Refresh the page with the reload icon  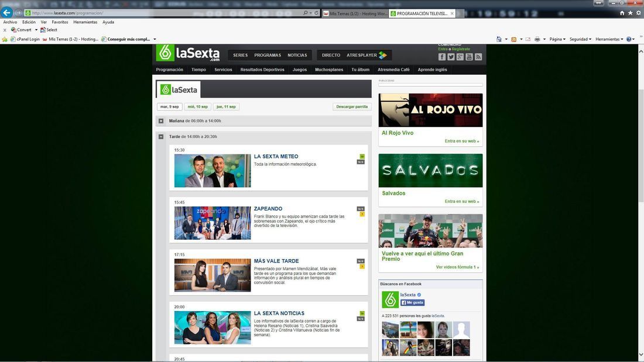pyautogui.click(x=316, y=13)
